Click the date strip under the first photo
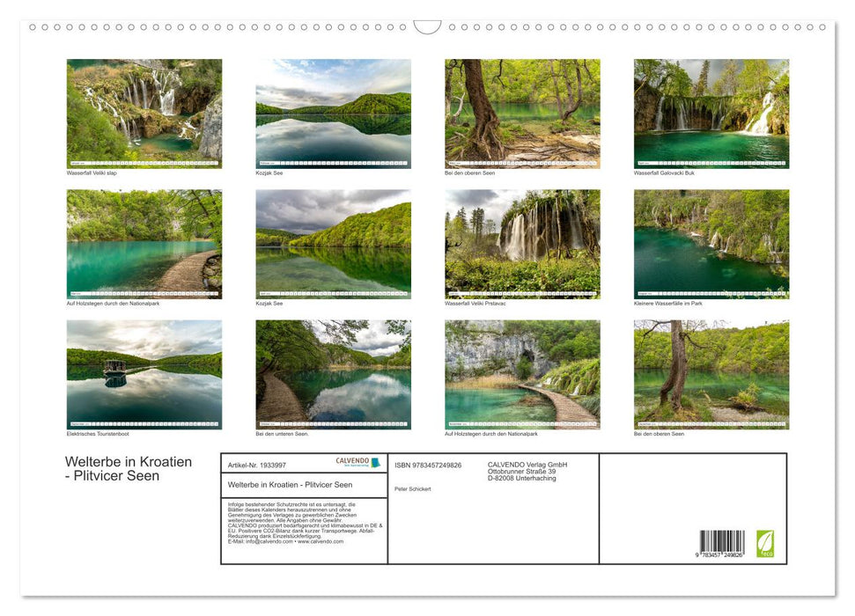 click(144, 164)
